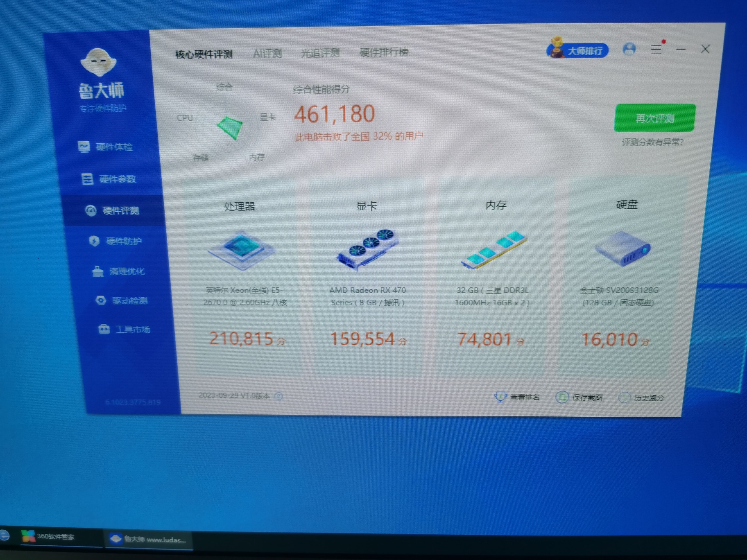Click the 硬件体检 sidebar icon

(x=84, y=147)
